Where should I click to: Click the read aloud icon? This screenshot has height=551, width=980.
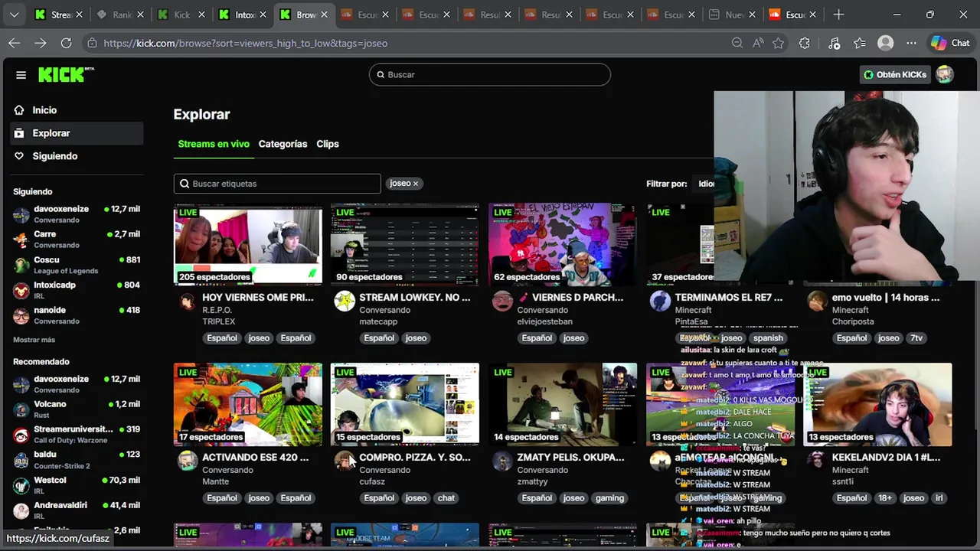pos(758,43)
